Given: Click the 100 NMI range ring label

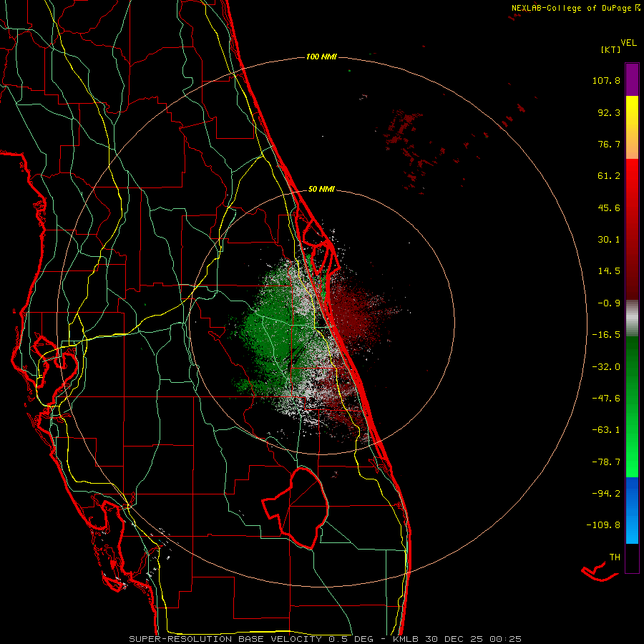Looking at the screenshot, I should (x=321, y=57).
